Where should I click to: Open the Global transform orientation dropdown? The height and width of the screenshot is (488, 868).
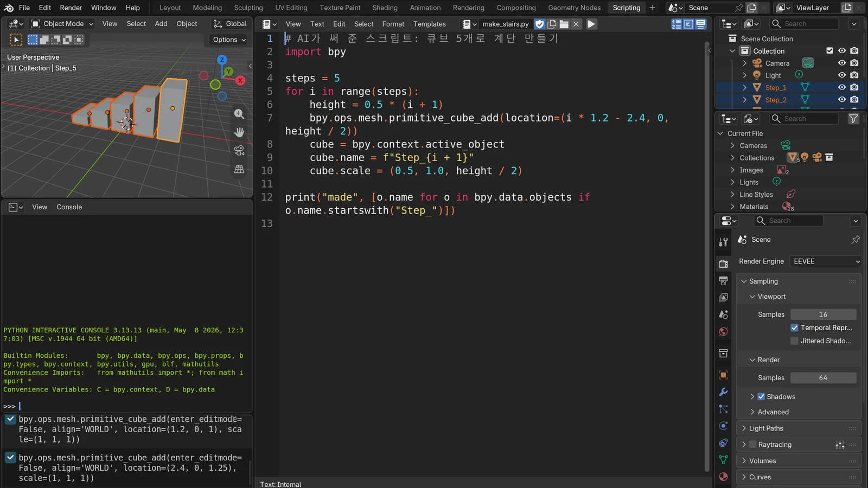(230, 24)
